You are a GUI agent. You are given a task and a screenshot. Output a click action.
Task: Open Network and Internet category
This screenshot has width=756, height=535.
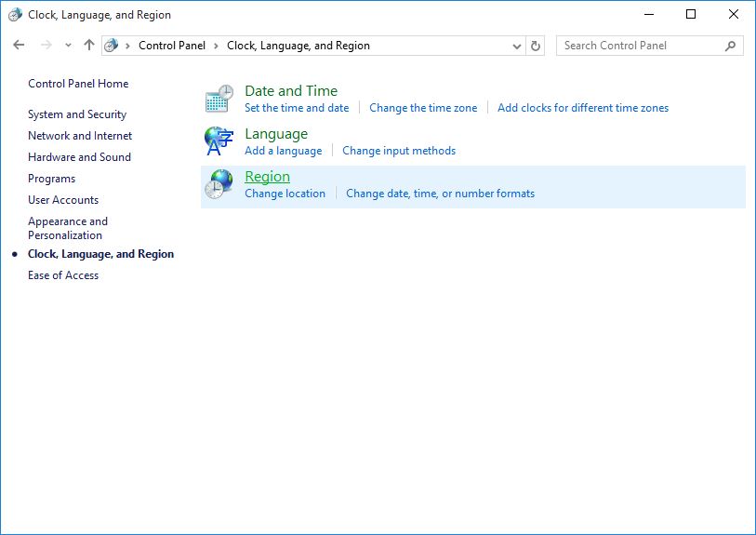click(x=80, y=136)
